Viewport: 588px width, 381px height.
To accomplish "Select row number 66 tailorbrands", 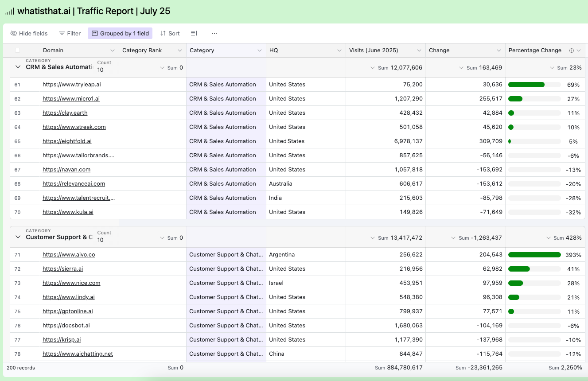I will click(x=18, y=156).
